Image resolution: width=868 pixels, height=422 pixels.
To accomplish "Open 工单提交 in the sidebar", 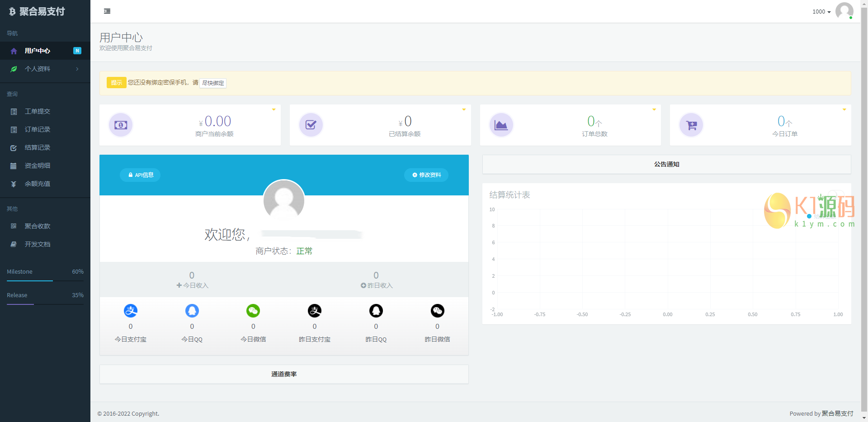I will (45, 111).
